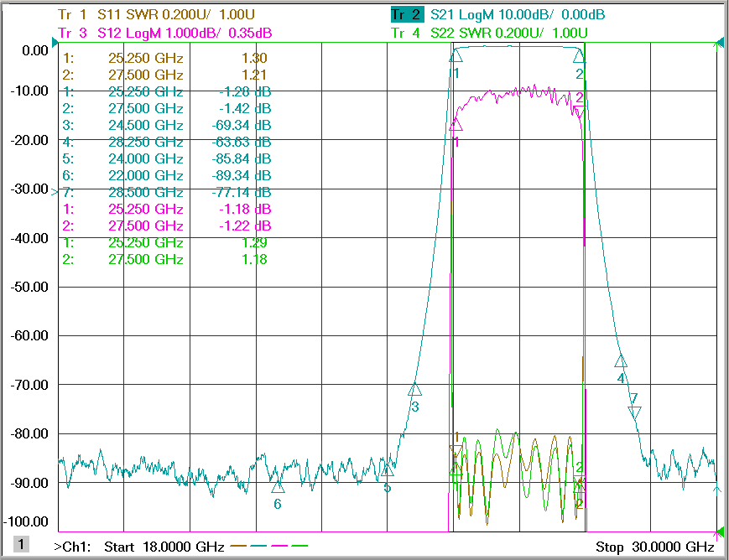The height and width of the screenshot is (560, 729).
Task: Click S21 readout 27.500 GHz -1.42 dB
Action: [x=167, y=108]
